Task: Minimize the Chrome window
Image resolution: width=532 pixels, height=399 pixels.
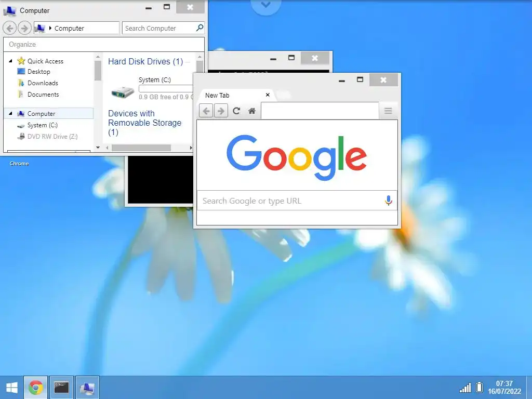Action: [342, 81]
